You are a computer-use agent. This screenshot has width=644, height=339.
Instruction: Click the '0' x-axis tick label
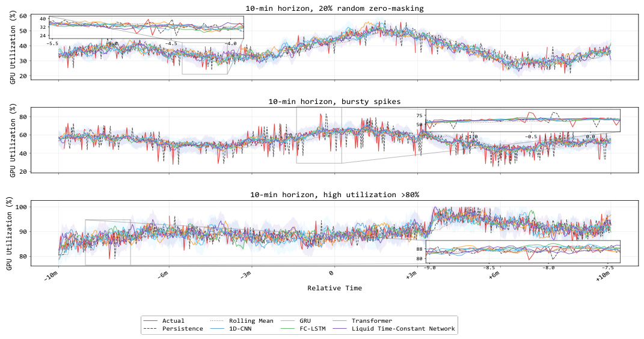pyautogui.click(x=331, y=272)
